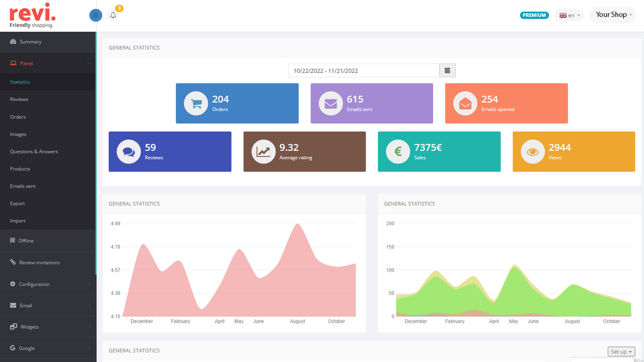The width and height of the screenshot is (644, 362).
Task: Click the speech bubble icon on Reviews card
Action: coord(128,151)
